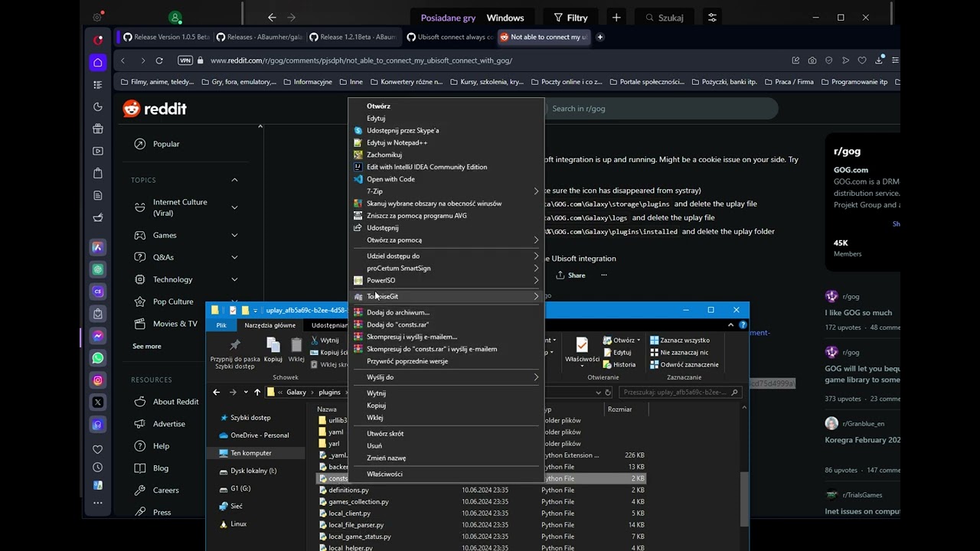The width and height of the screenshot is (980, 551).
Task: Open the 'Plik' tab in the Explorer ribbon
Action: pyautogui.click(x=221, y=325)
